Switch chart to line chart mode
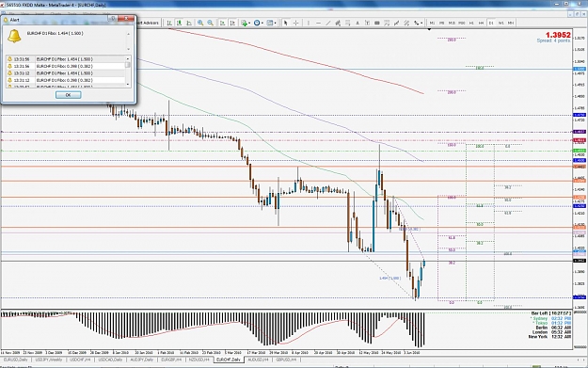Screen dimensions: 588x368 click(189, 23)
